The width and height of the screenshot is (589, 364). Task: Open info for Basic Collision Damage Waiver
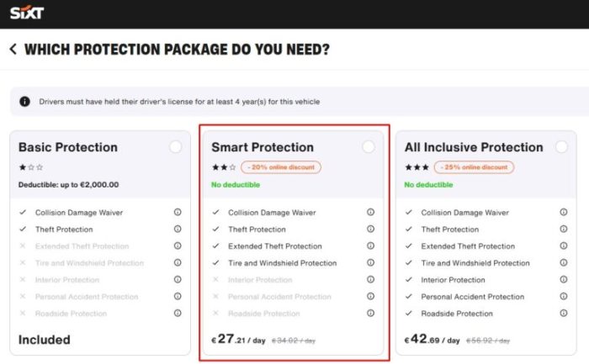178,213
